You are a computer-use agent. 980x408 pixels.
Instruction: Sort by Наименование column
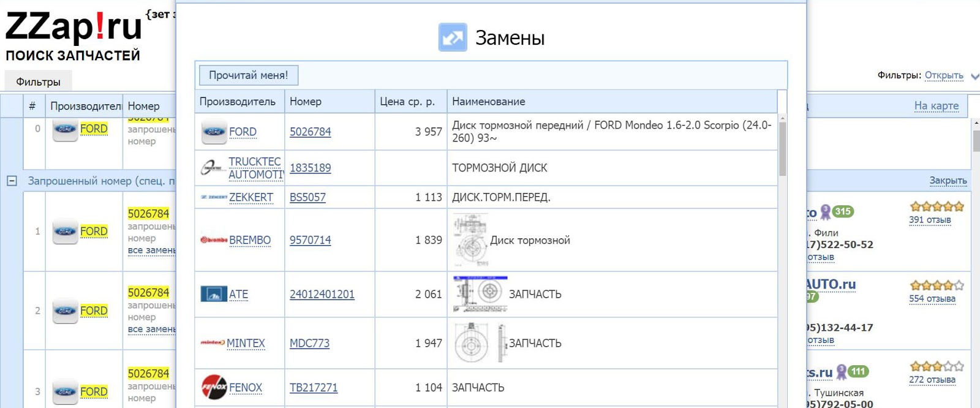[x=612, y=102]
